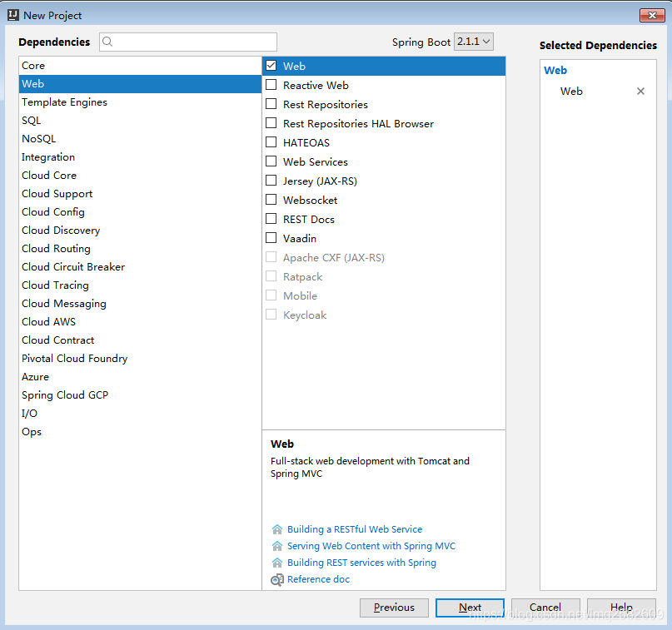Select the Cloud Contract category
Screen dimensions: 672x630
pyautogui.click(x=140, y=340)
